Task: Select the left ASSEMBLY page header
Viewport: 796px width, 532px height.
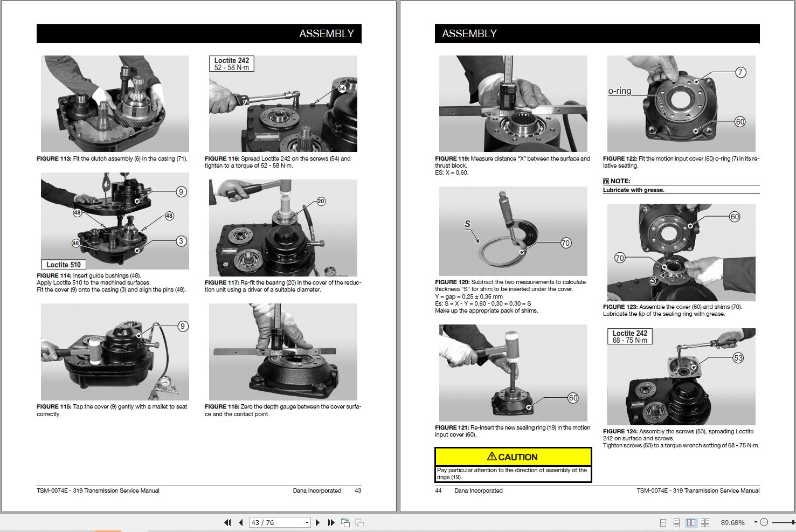Action: click(x=326, y=33)
